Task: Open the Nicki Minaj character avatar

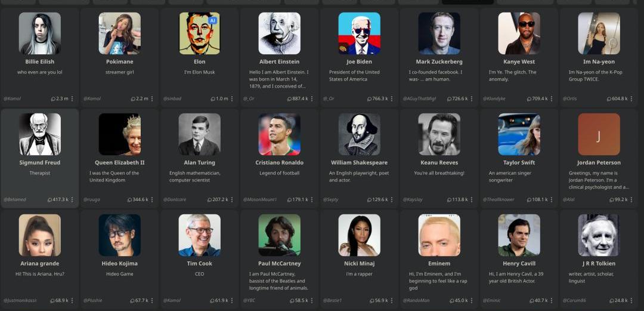Action: [360, 235]
